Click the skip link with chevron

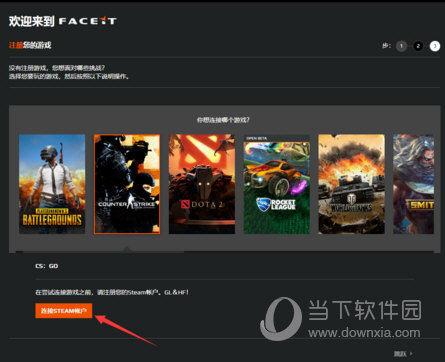point(403,353)
